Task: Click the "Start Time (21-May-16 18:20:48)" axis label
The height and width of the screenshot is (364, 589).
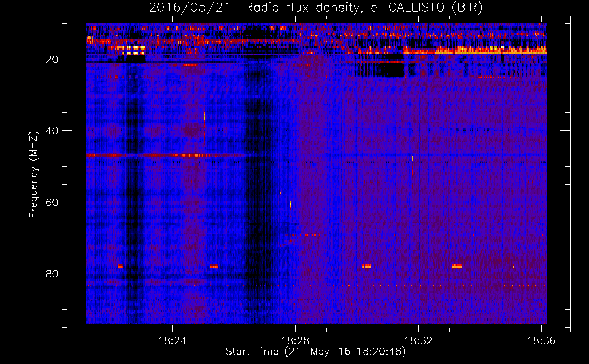Action: pyautogui.click(x=316, y=352)
